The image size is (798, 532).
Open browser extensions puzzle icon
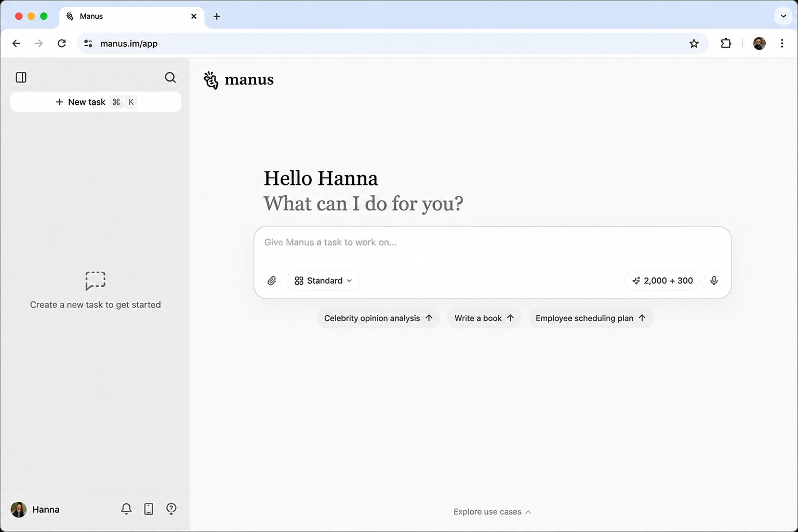click(726, 44)
